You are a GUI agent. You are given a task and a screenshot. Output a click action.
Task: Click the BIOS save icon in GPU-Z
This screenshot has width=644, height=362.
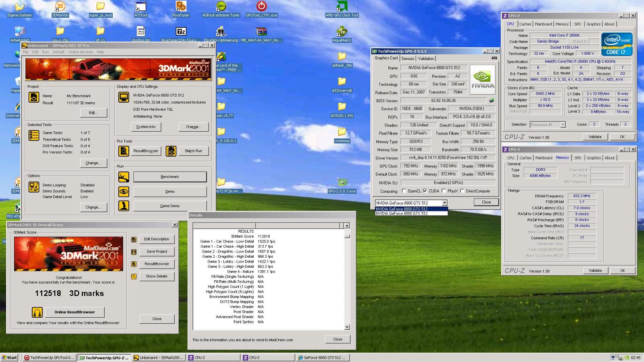click(x=491, y=101)
